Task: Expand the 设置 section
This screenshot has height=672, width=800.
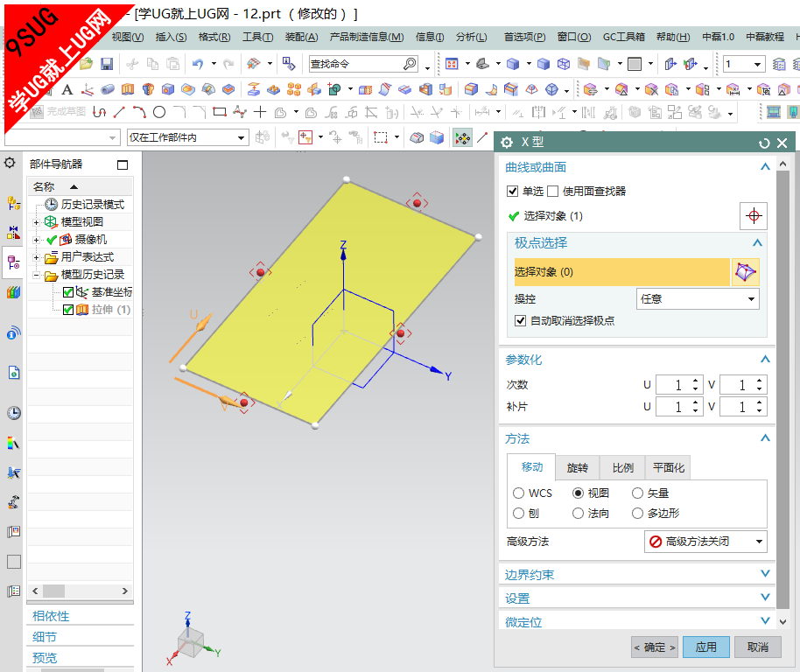Action: tap(765, 598)
